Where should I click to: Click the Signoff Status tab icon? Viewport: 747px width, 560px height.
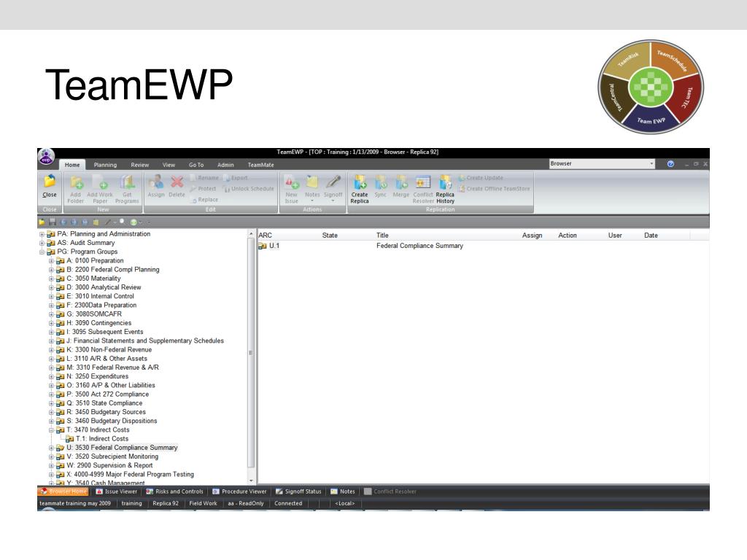279,491
